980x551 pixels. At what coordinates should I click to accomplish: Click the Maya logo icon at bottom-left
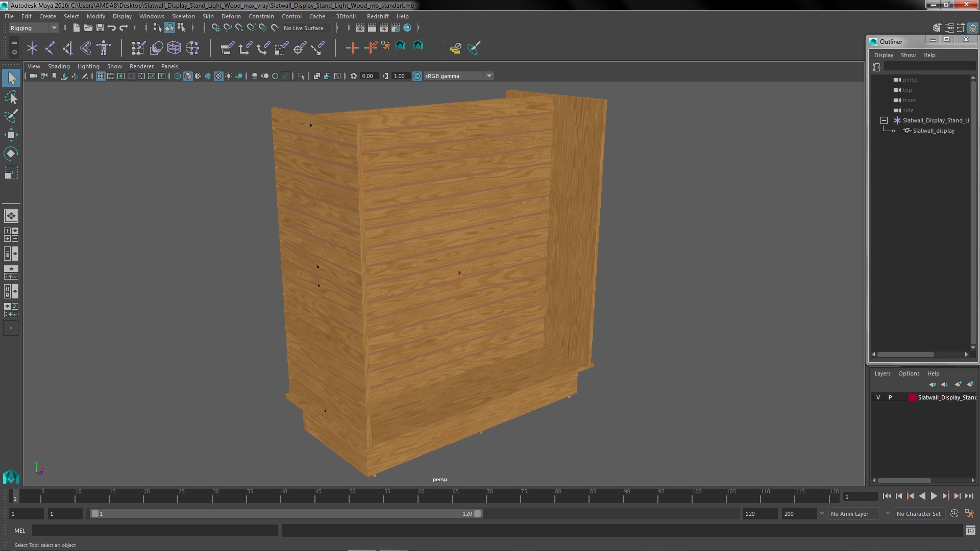coord(11,476)
